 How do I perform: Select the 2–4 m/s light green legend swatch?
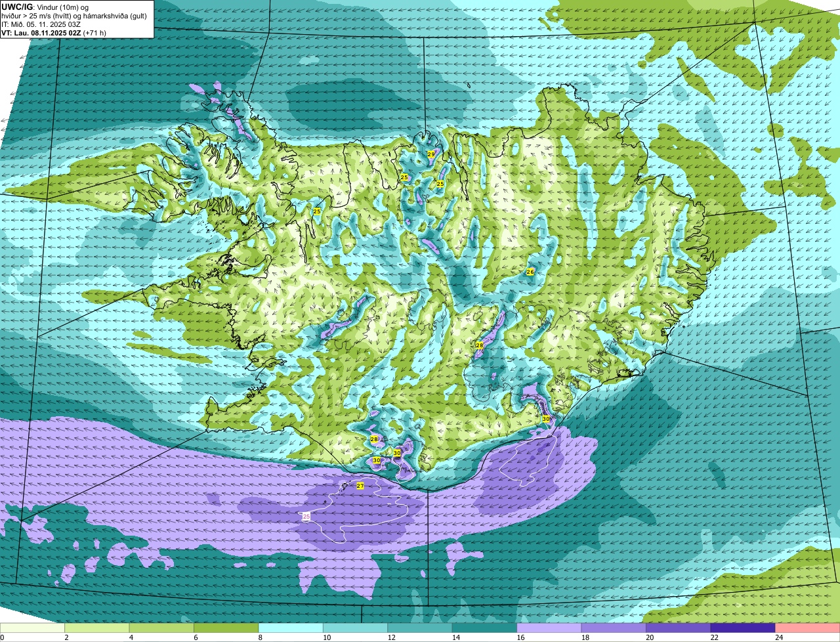pyautogui.click(x=98, y=628)
